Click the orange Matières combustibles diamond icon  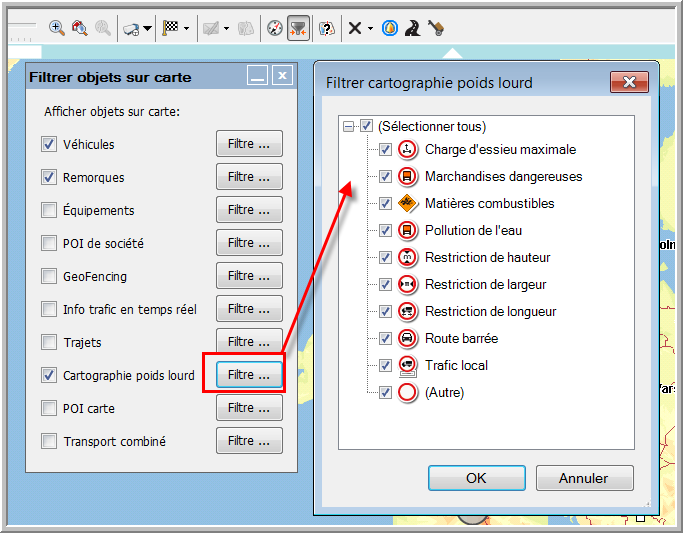click(x=408, y=203)
